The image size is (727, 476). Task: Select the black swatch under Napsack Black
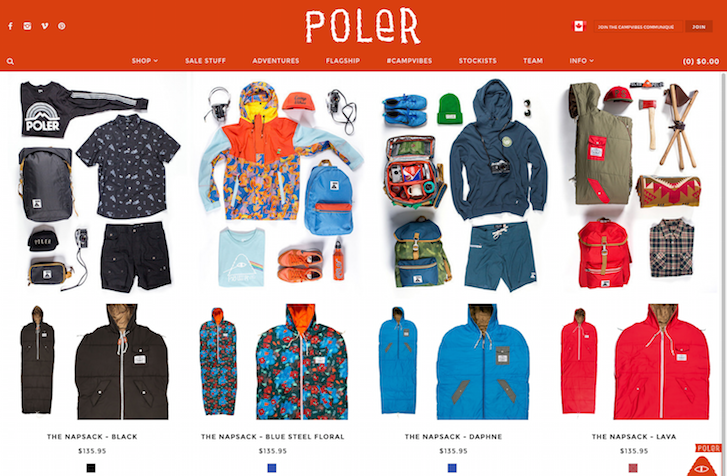point(91,468)
